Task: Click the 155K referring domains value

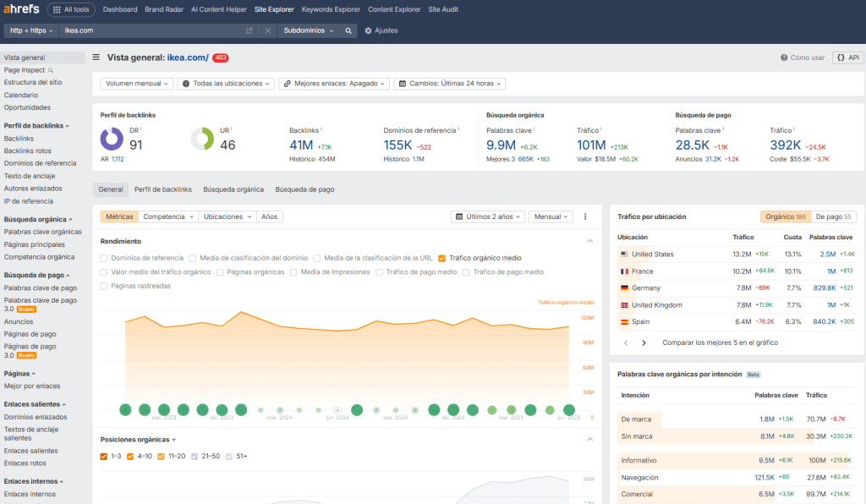Action: click(x=397, y=145)
